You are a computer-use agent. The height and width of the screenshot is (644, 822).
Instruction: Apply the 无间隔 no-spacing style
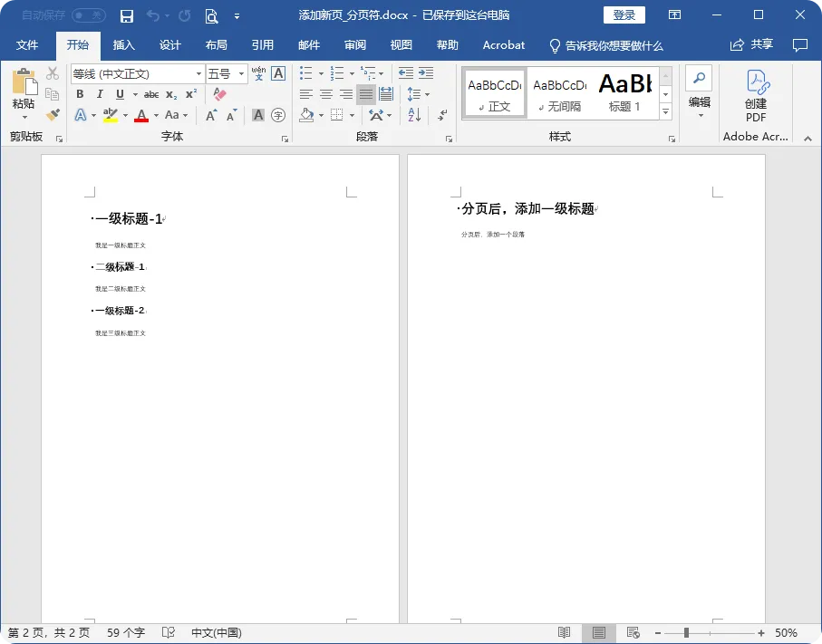(x=559, y=92)
